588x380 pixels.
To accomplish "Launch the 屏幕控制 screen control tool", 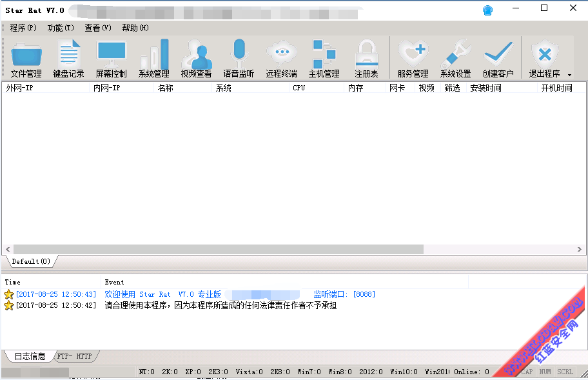I will point(112,58).
